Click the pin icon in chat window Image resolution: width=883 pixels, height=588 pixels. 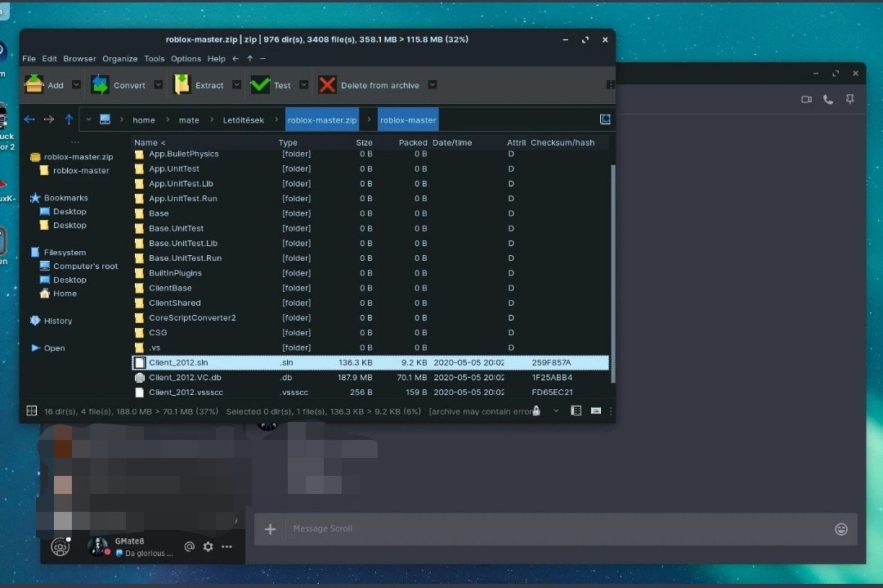849,99
